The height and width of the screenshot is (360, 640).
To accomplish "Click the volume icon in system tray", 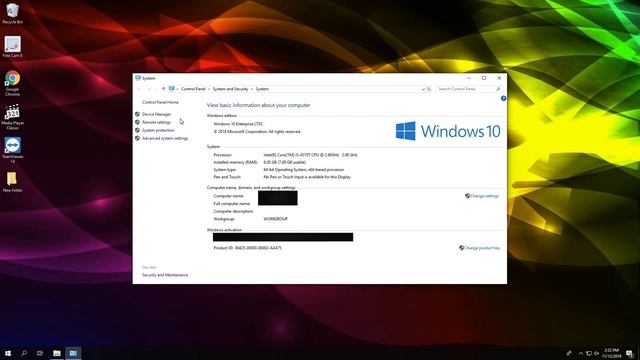I will pyautogui.click(x=596, y=353).
